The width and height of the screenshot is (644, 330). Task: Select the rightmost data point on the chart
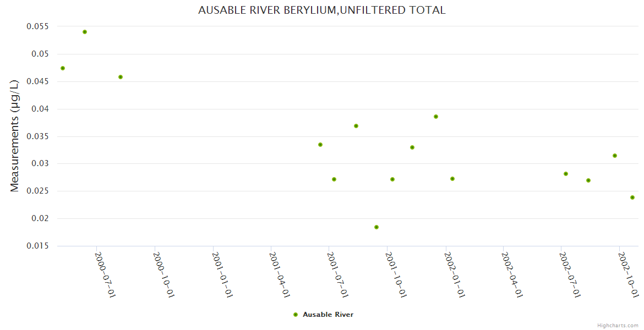click(x=632, y=197)
